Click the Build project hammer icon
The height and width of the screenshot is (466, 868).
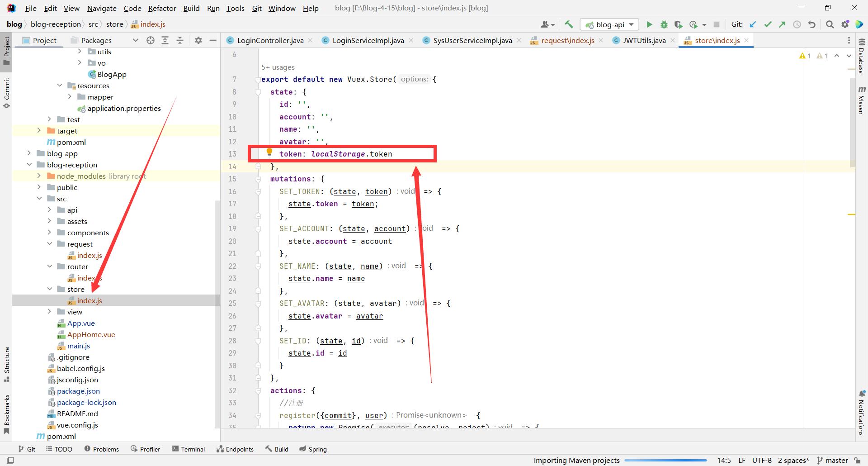click(x=569, y=24)
